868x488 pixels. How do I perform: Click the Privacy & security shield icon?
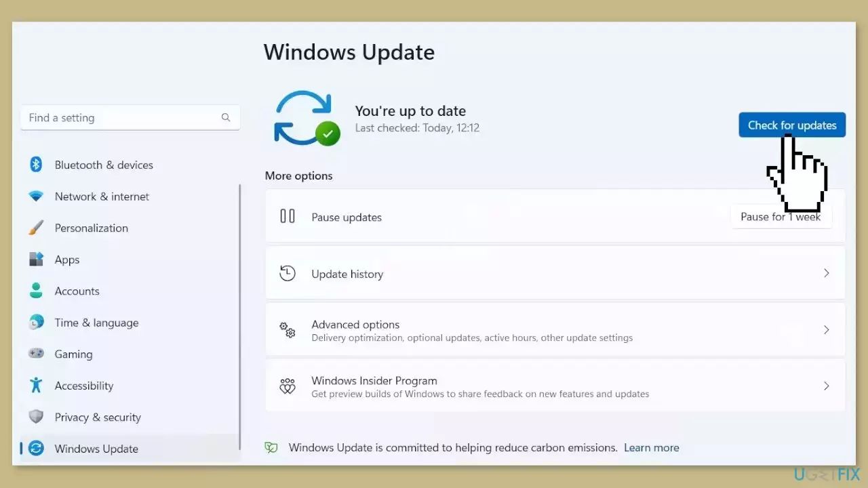[36, 417]
